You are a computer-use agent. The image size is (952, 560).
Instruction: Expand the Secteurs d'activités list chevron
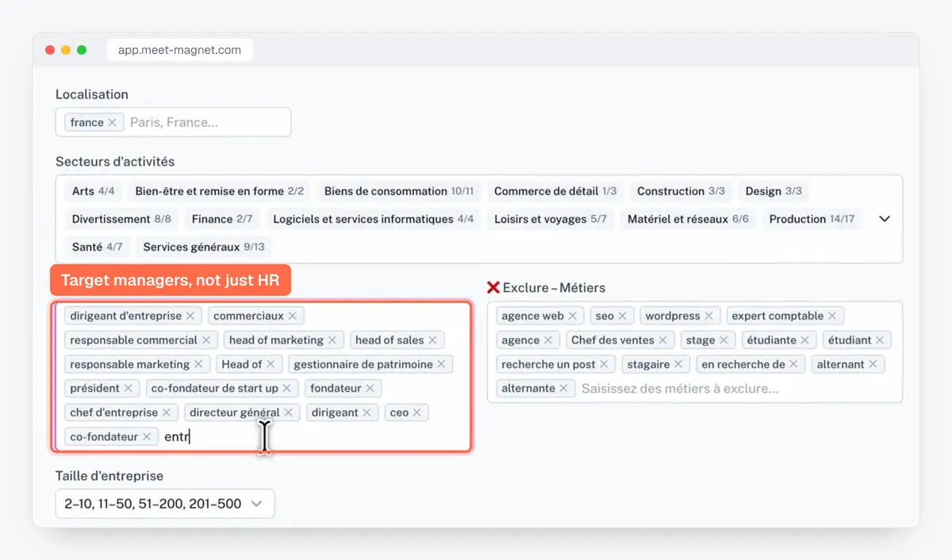tap(885, 219)
